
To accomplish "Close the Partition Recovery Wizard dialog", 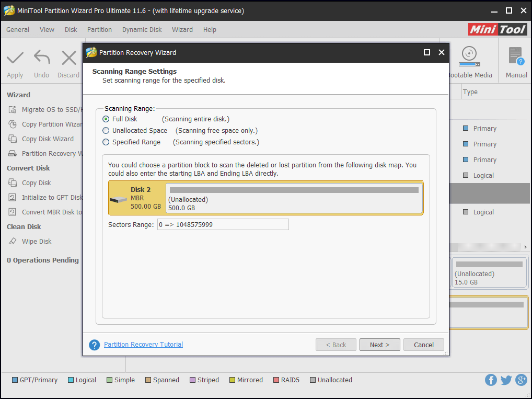I will coord(442,52).
